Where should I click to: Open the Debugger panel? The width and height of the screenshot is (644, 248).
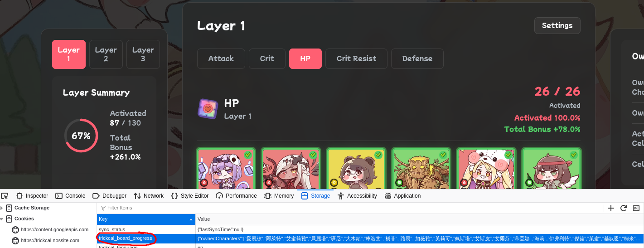pos(109,196)
